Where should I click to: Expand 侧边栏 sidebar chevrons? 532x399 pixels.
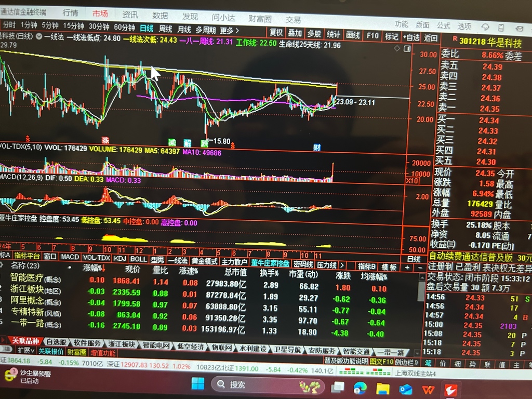pos(406,362)
